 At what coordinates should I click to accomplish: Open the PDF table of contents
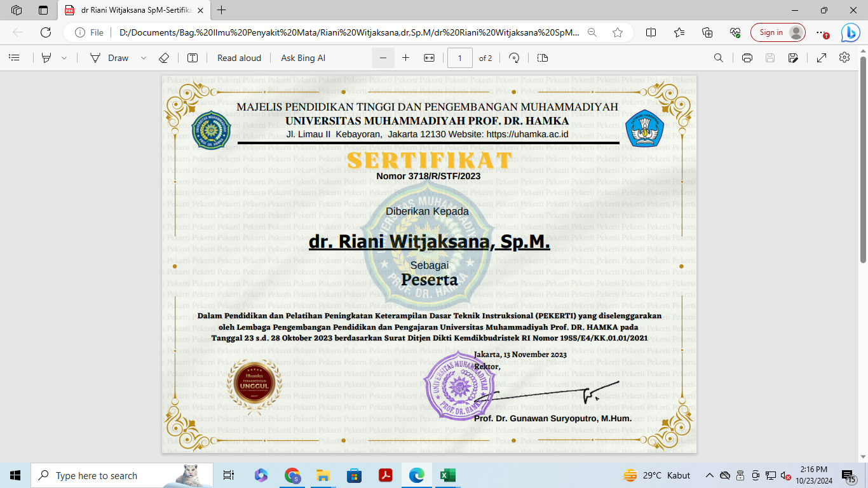pyautogui.click(x=14, y=58)
